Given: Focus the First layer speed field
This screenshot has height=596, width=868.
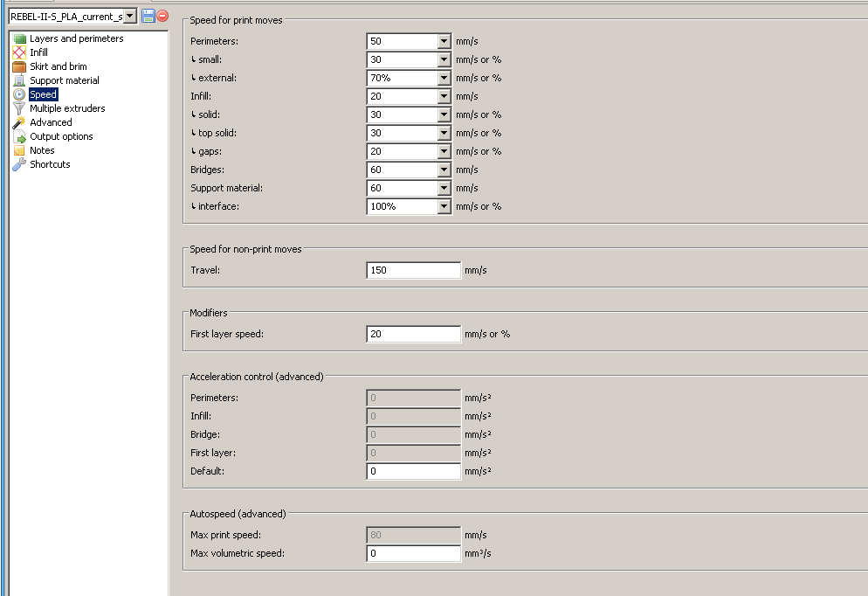Looking at the screenshot, I should [x=413, y=334].
